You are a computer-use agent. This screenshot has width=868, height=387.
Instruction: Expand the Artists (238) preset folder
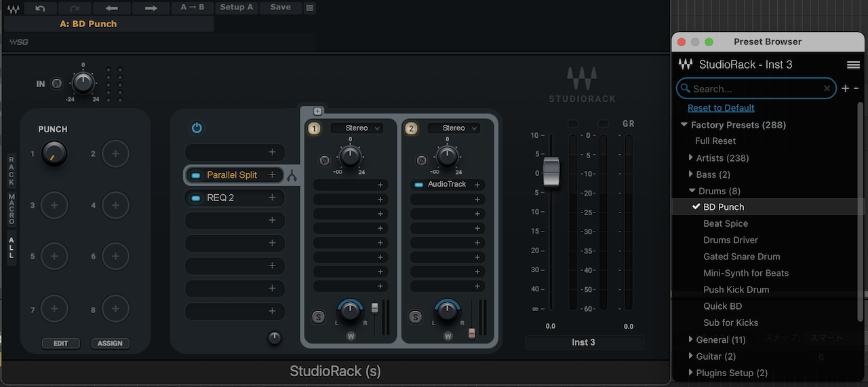coord(691,158)
